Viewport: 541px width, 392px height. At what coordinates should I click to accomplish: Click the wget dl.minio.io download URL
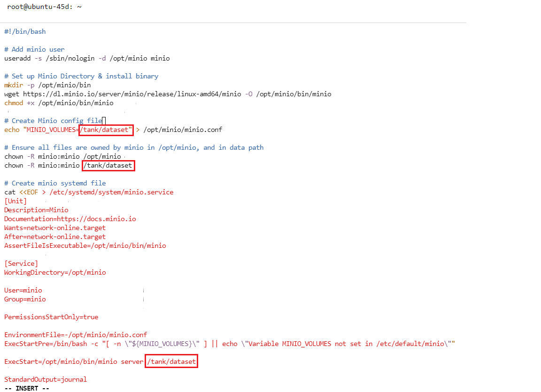tap(132, 94)
